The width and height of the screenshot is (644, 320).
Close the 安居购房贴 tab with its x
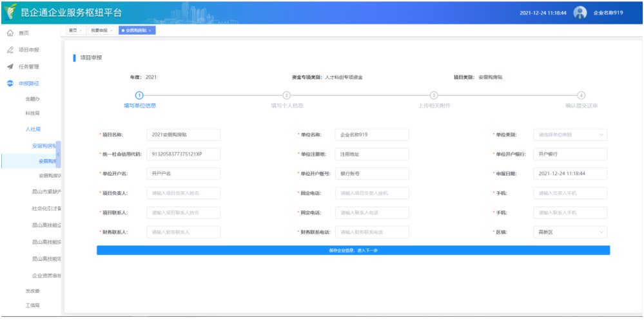[x=150, y=30]
